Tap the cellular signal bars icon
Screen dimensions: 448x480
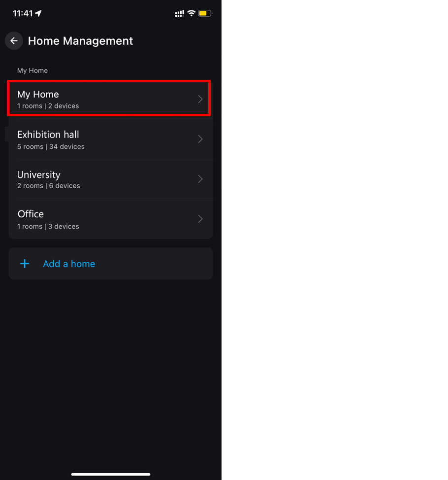click(180, 13)
